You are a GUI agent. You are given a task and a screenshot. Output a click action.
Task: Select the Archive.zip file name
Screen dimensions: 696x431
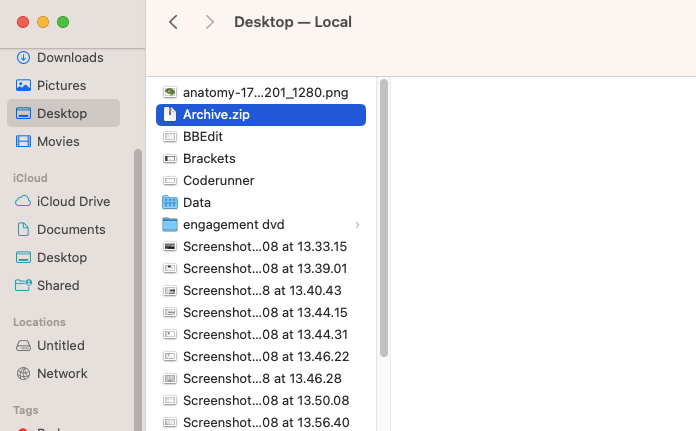click(x=216, y=115)
